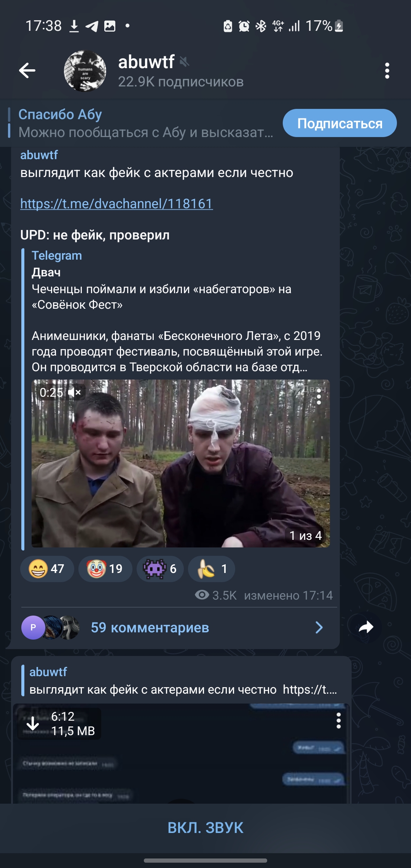The width and height of the screenshot is (411, 868).
Task: Toggle the grinning face reaction with 47
Action: tap(47, 569)
